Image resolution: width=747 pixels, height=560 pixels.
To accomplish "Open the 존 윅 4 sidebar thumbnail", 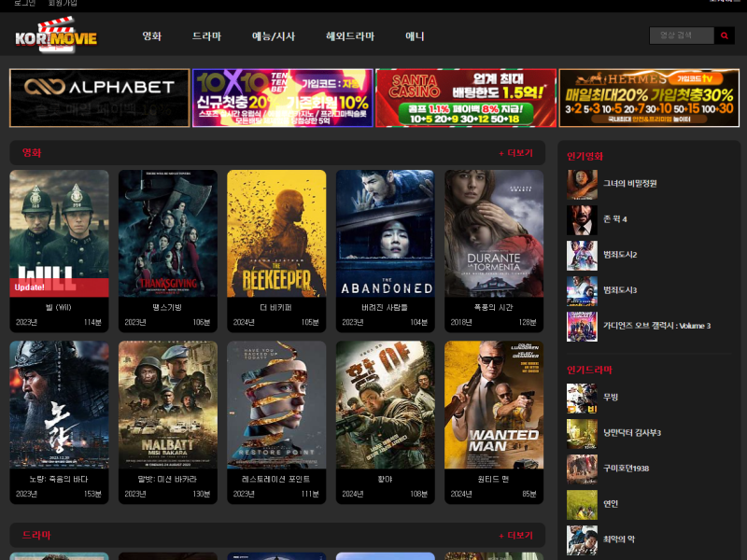I will pyautogui.click(x=582, y=219).
